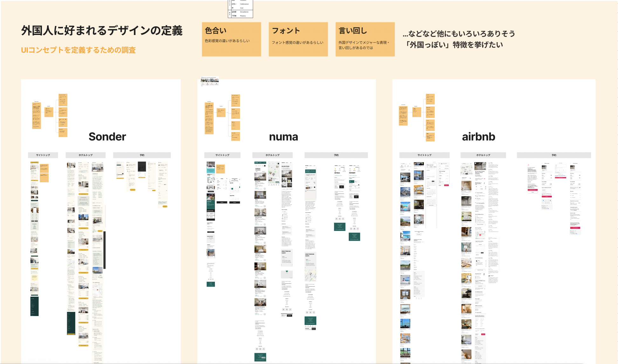Select the green Sonder site footer screenshot
Screen dimensions: 618x364
34,306
